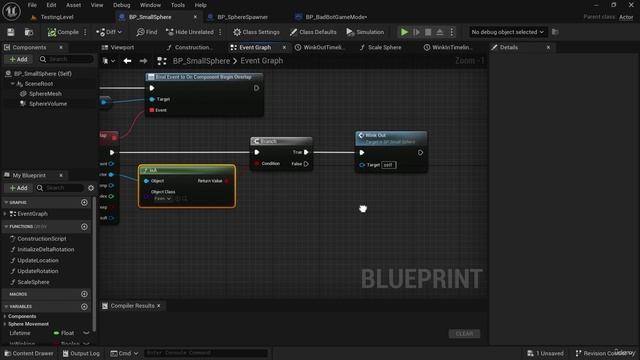This screenshot has height=360, width=640.
Task: Open My Blueprint settings gear
Action: point(91,188)
